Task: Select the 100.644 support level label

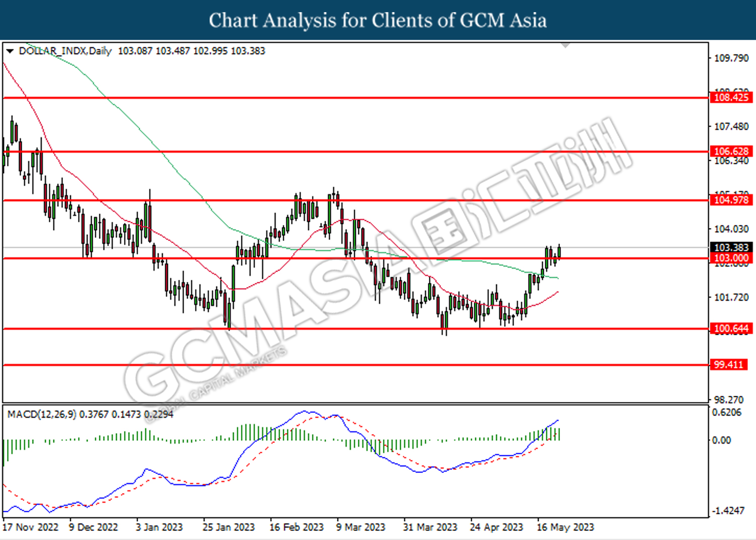Action: click(731, 329)
